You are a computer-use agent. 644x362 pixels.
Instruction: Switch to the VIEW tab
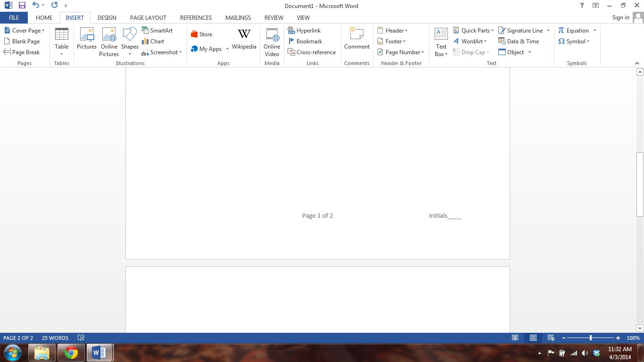pyautogui.click(x=303, y=17)
